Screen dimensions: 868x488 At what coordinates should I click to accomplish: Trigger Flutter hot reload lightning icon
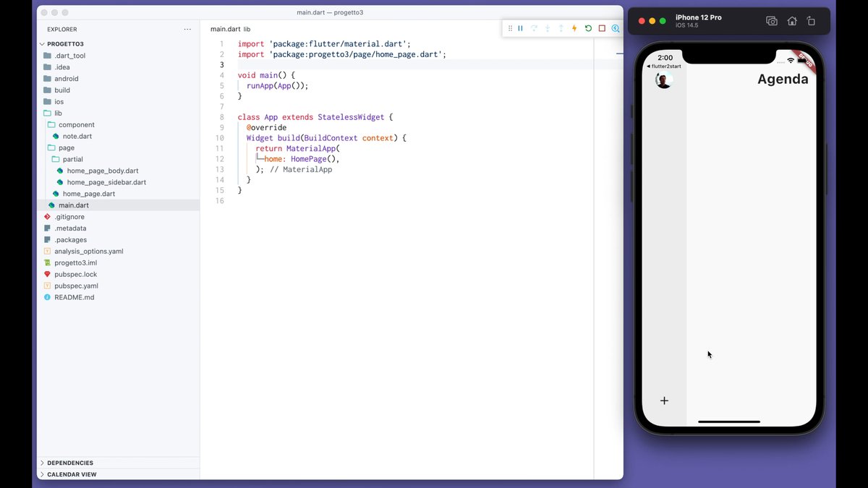(x=574, y=28)
